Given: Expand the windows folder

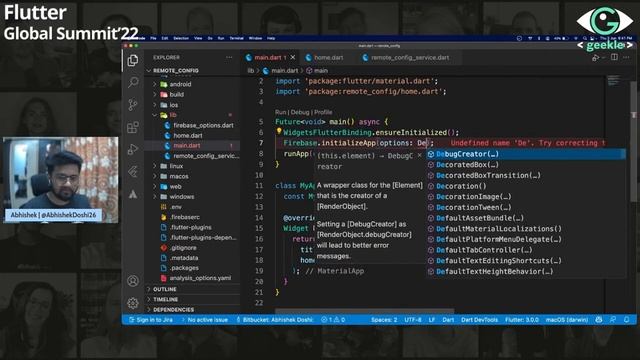Looking at the screenshot, I should coord(155,197).
